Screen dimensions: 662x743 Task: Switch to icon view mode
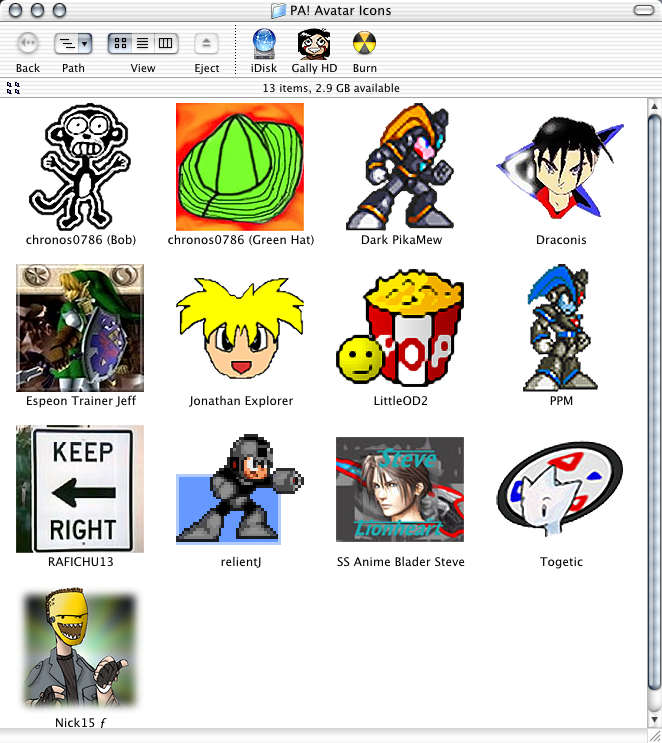120,44
